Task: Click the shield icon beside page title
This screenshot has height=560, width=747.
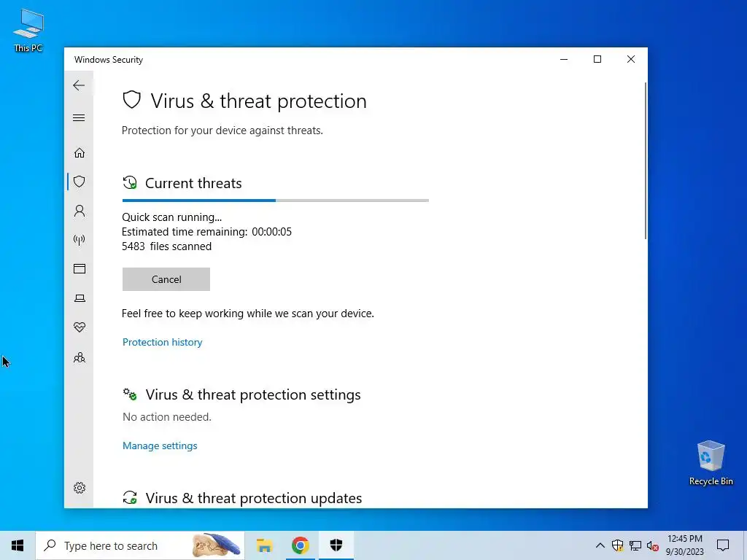Action: [131, 100]
